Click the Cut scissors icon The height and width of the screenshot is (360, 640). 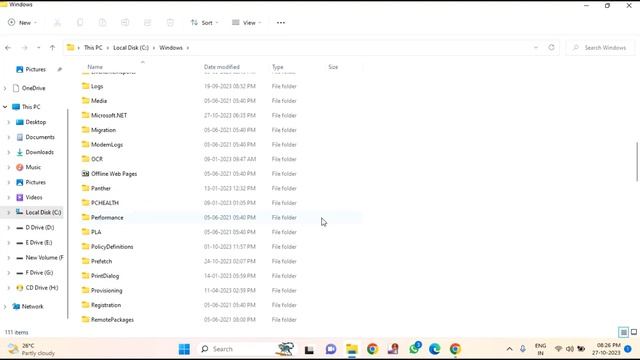58,23
